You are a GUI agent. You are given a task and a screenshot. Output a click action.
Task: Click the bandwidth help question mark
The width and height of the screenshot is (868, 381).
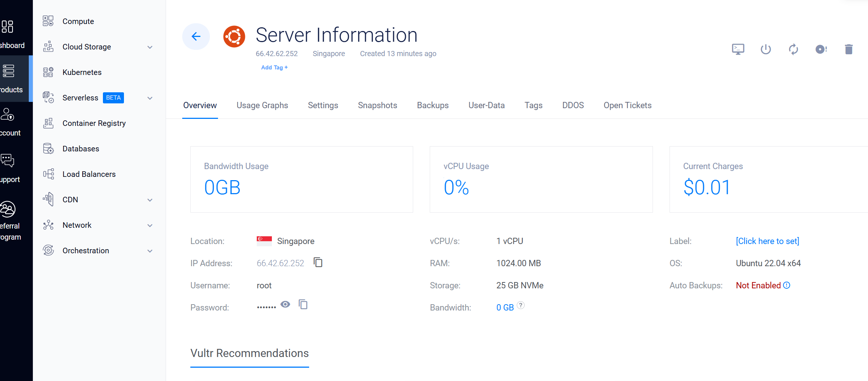[521, 305]
